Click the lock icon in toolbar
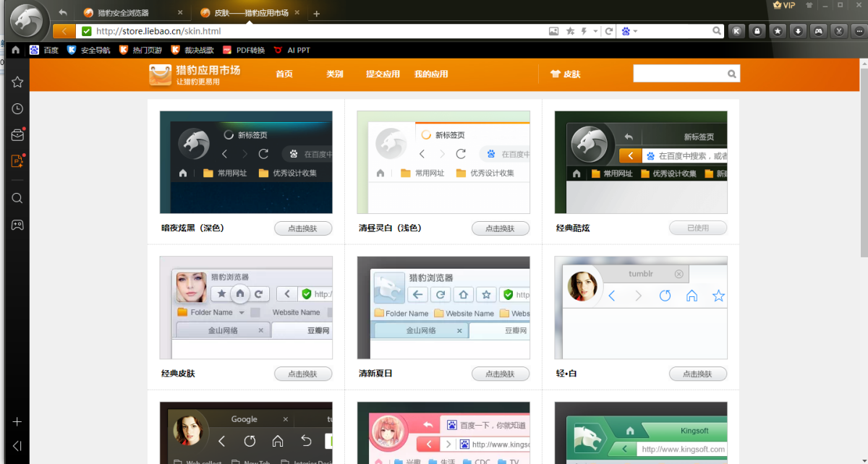 pos(757,31)
